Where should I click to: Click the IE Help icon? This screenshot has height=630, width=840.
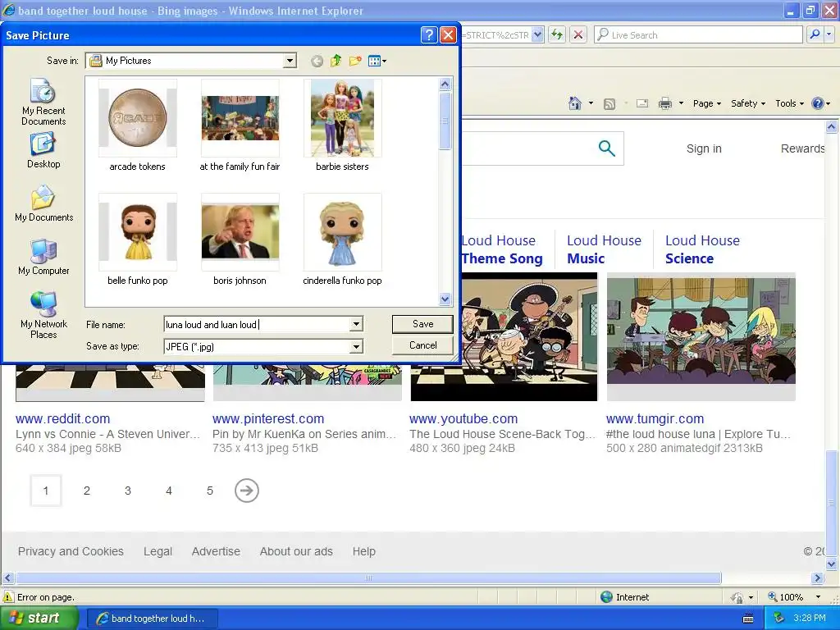818,103
